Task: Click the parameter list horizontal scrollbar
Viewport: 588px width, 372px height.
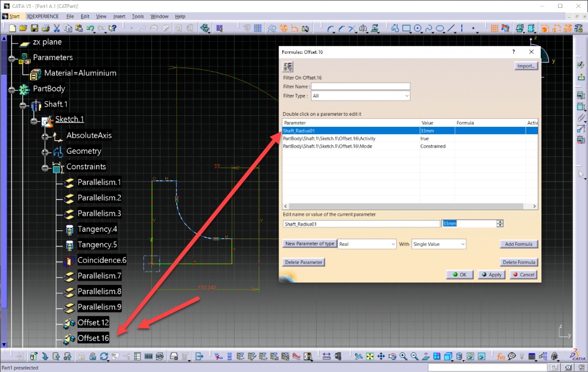Action: [x=410, y=207]
